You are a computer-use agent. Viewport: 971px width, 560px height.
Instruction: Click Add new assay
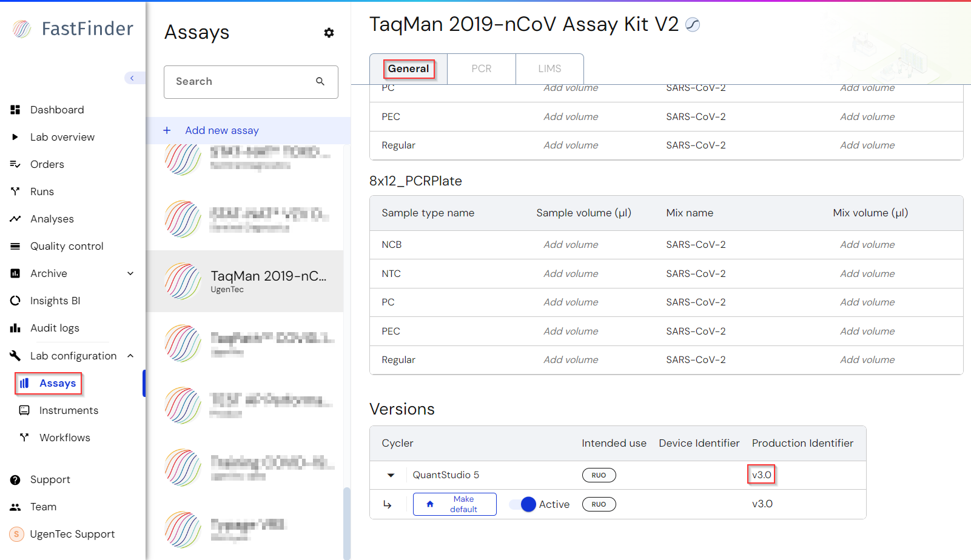tap(222, 130)
